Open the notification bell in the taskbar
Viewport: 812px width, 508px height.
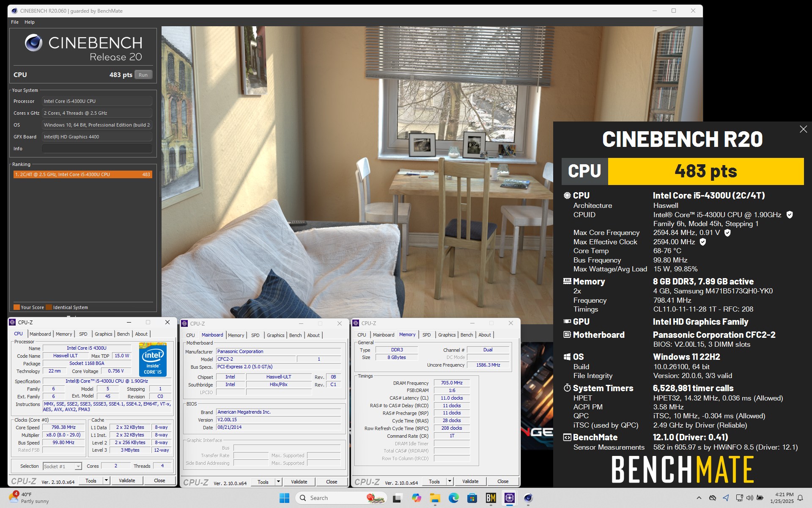(x=800, y=498)
